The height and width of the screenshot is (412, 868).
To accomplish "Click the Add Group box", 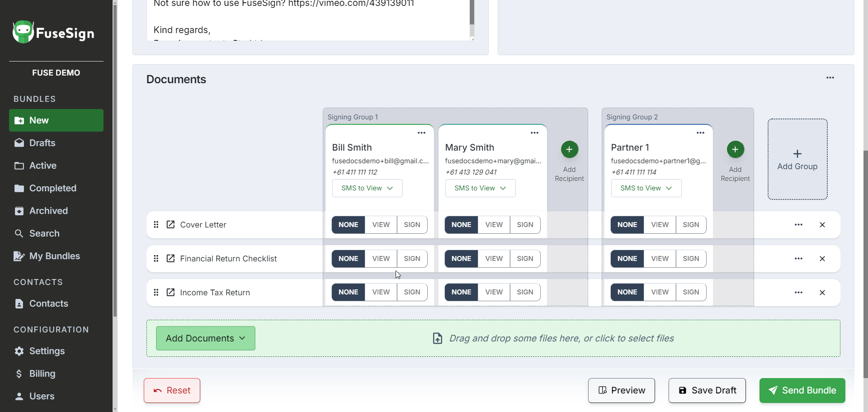I will click(797, 159).
